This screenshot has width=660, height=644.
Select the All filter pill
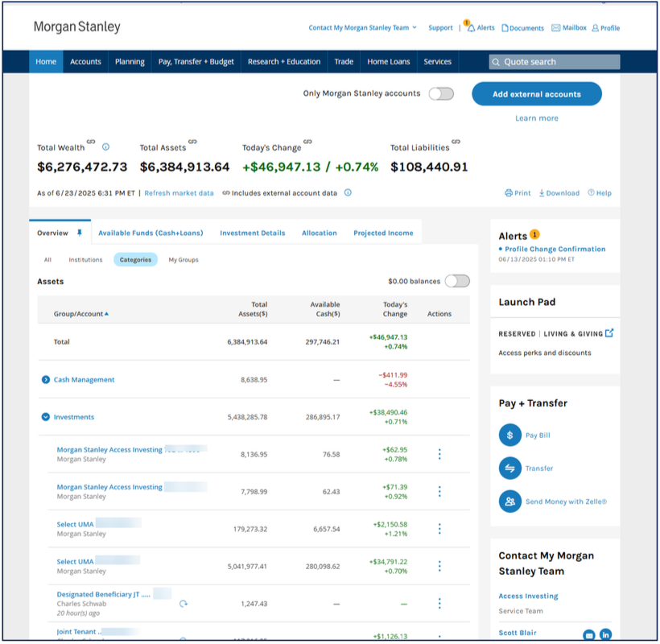[x=47, y=260]
